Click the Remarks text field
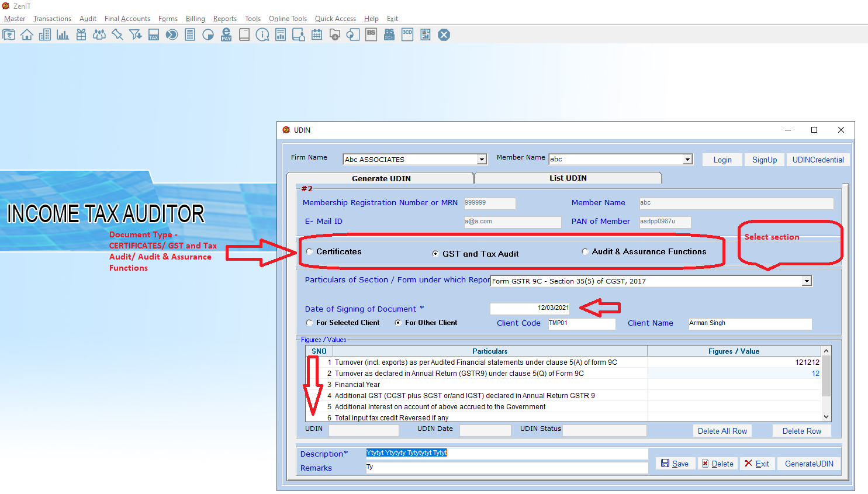The image size is (868, 494). 507,468
